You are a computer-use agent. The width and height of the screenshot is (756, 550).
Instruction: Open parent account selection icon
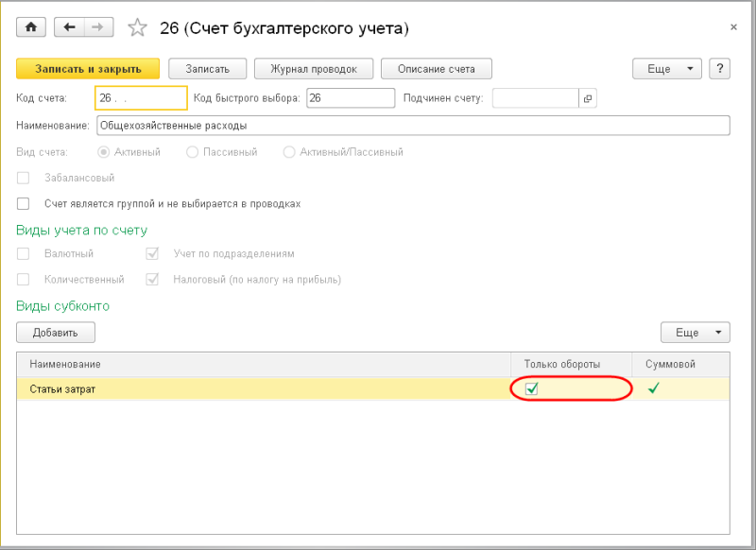587,98
